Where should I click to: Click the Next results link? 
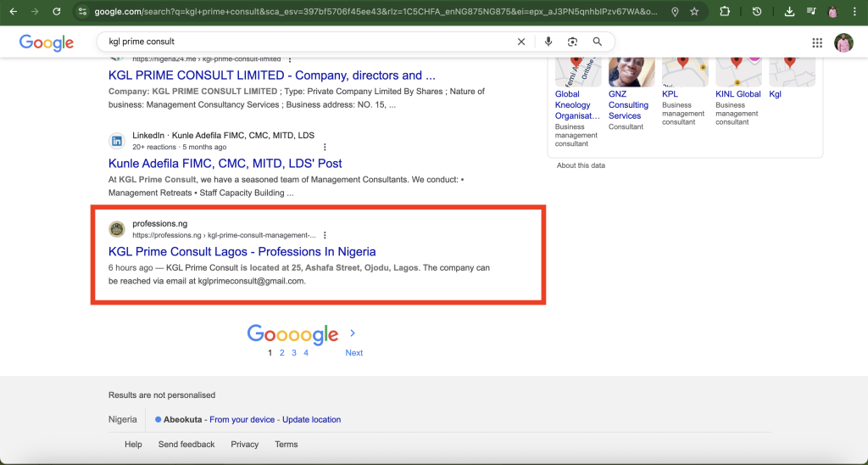click(354, 353)
